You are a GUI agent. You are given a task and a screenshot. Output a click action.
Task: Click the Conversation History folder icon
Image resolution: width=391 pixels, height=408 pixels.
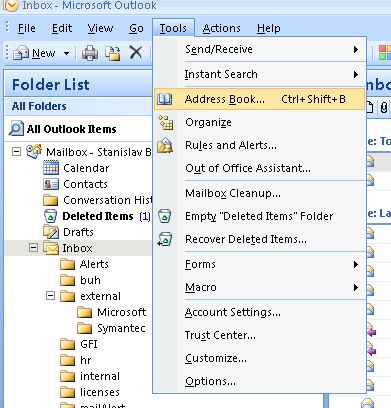click(x=51, y=200)
